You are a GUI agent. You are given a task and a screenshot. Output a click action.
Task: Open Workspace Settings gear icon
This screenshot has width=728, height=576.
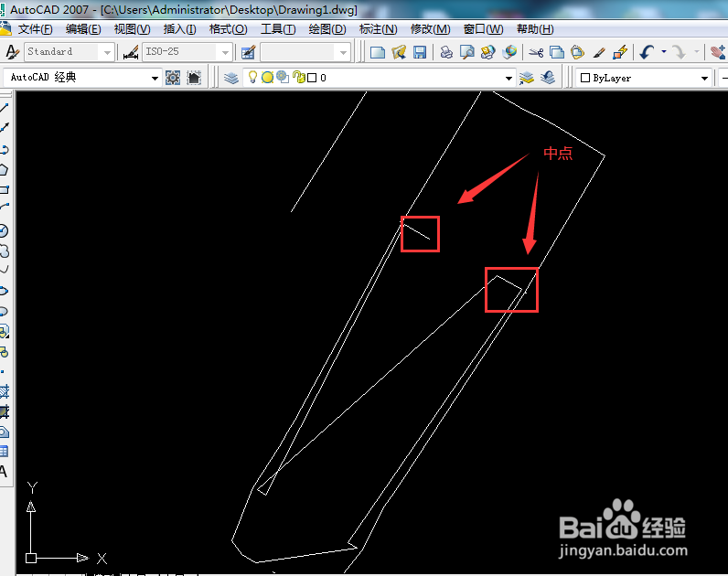click(x=173, y=78)
